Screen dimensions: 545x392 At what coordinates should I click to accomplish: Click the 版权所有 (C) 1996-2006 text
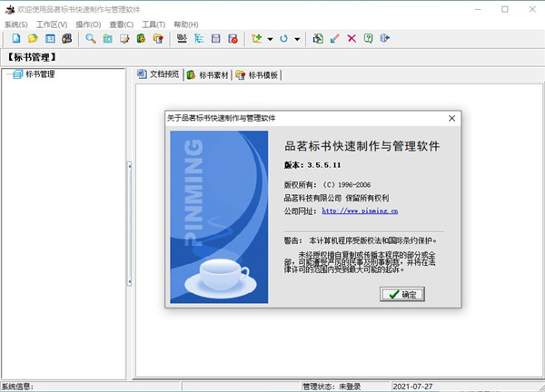tap(327, 185)
